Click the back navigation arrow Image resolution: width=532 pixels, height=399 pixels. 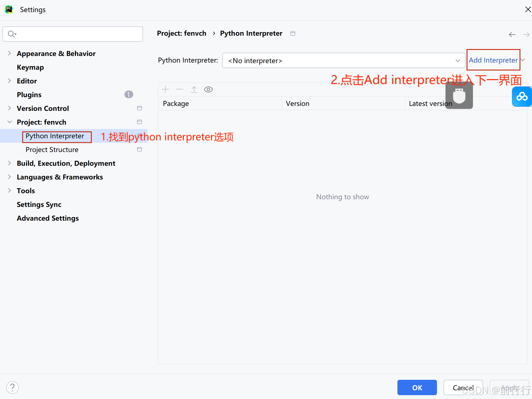(512, 35)
